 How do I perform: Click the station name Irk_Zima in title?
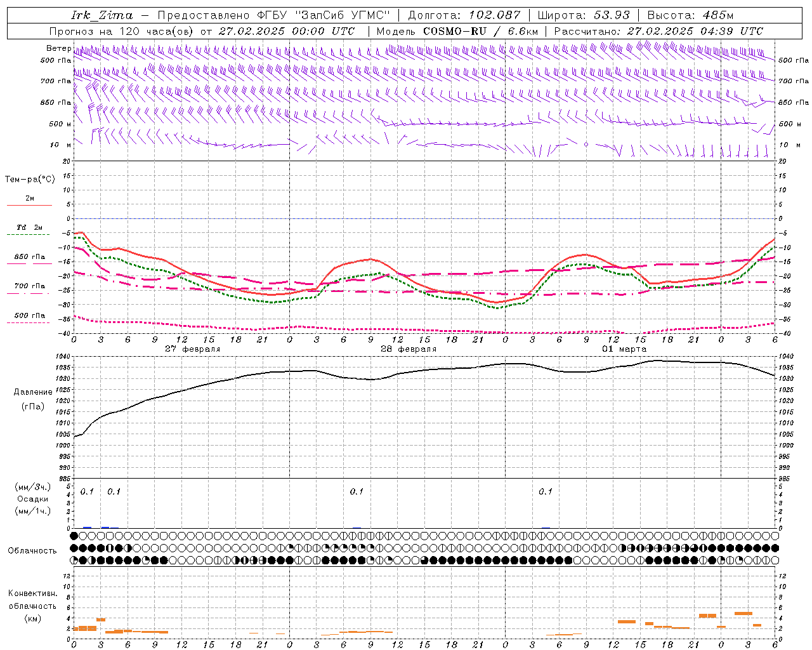coord(102,15)
